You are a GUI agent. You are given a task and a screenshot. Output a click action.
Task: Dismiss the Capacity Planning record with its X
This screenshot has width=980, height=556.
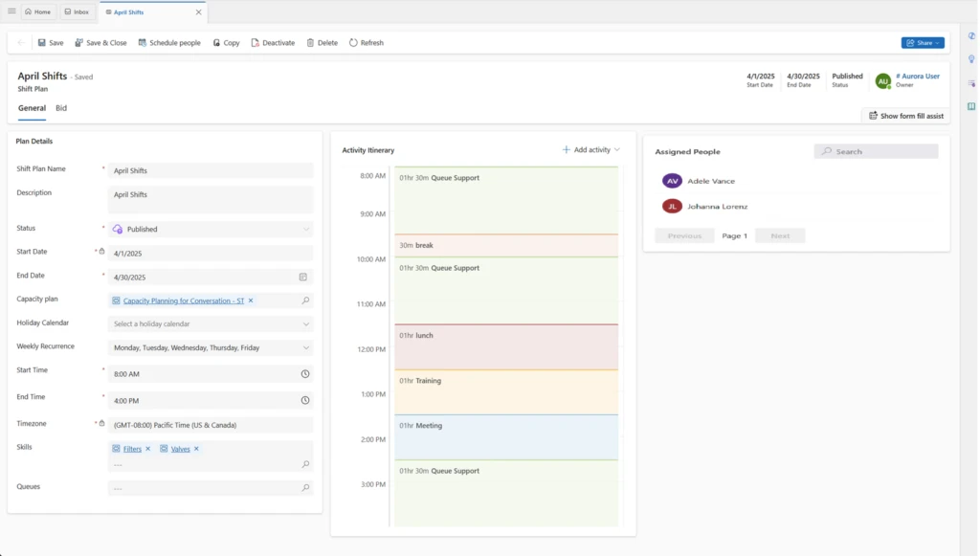(x=248, y=300)
